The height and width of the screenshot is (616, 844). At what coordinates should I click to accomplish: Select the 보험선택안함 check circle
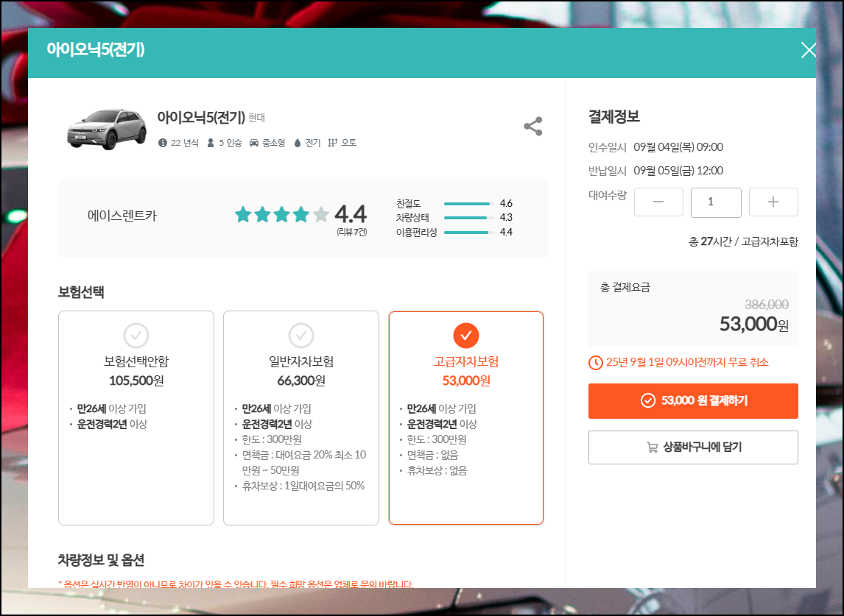[136, 336]
